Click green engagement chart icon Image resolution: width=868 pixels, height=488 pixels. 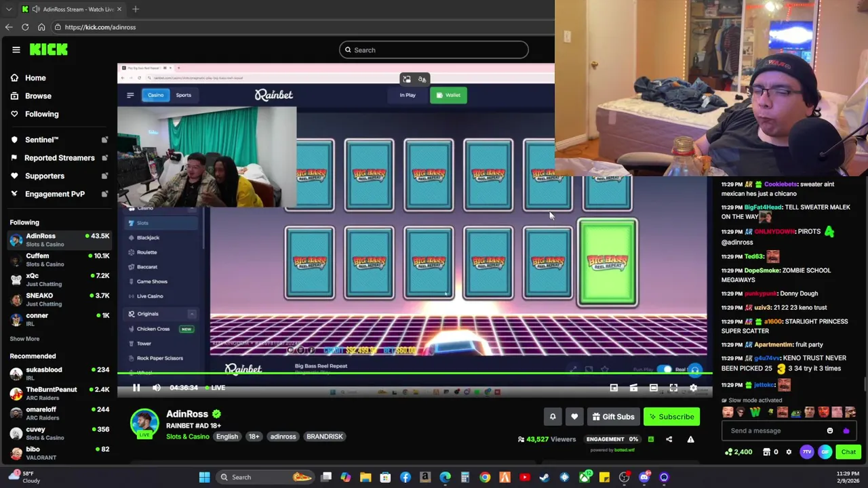650,439
